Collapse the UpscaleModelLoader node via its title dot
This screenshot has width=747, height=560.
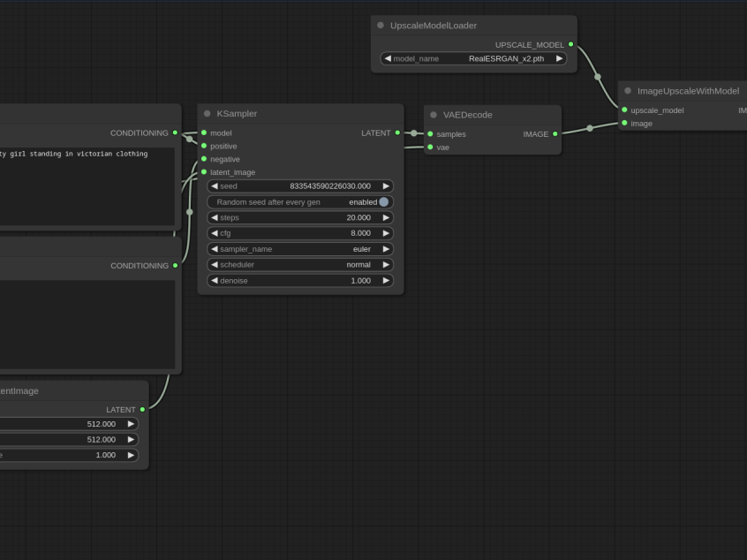click(381, 26)
